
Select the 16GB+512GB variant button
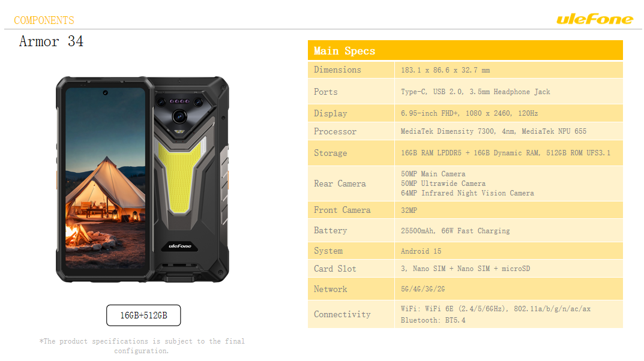143,315
